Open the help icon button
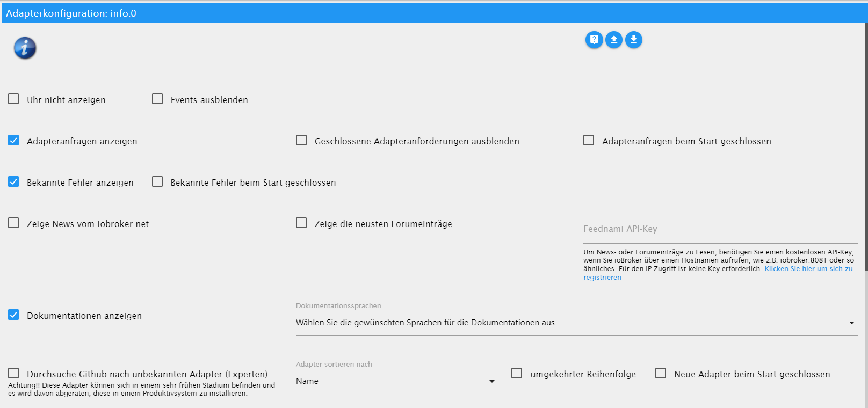 tap(594, 40)
